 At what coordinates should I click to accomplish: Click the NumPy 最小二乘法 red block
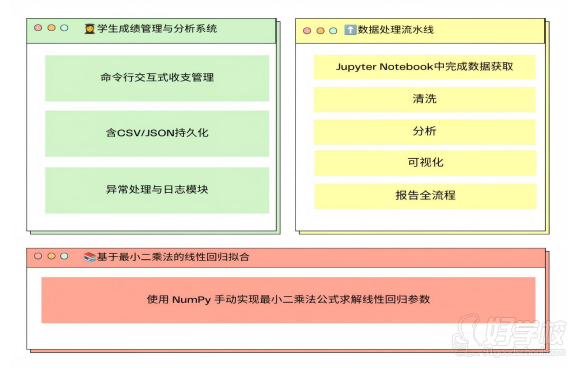pyautogui.click(x=288, y=300)
